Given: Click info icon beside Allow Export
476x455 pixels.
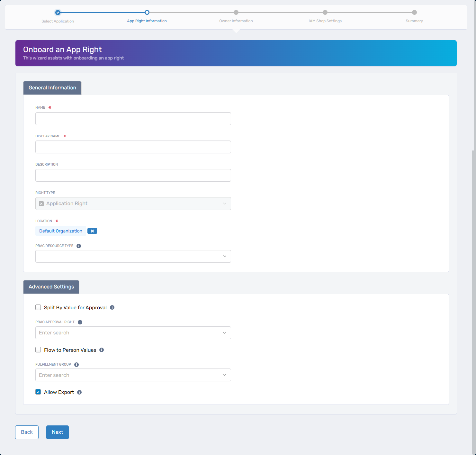Looking at the screenshot, I should [x=79, y=392].
